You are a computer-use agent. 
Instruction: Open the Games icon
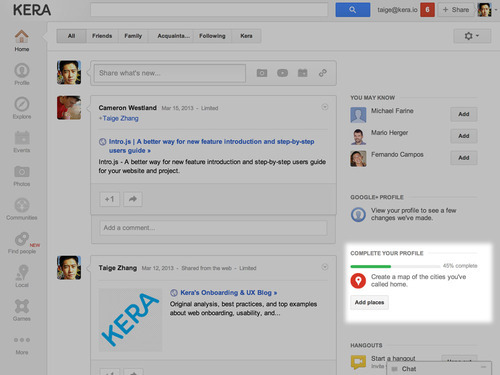pyautogui.click(x=22, y=306)
